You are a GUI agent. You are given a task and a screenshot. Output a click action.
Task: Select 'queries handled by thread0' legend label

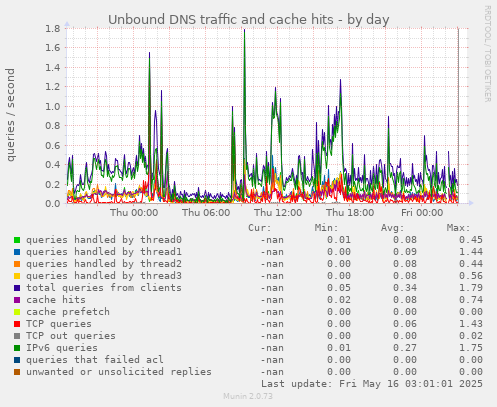[x=104, y=240]
